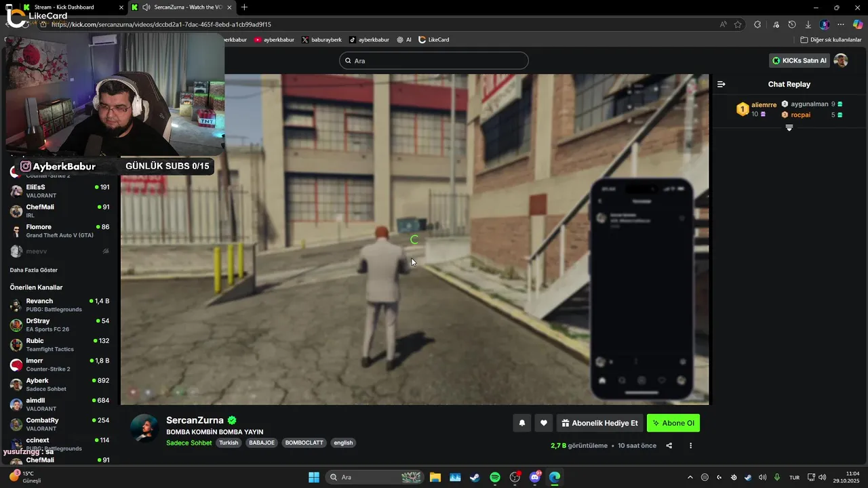
Task: Click the Read aloud icon in address bar
Action: coord(724,24)
